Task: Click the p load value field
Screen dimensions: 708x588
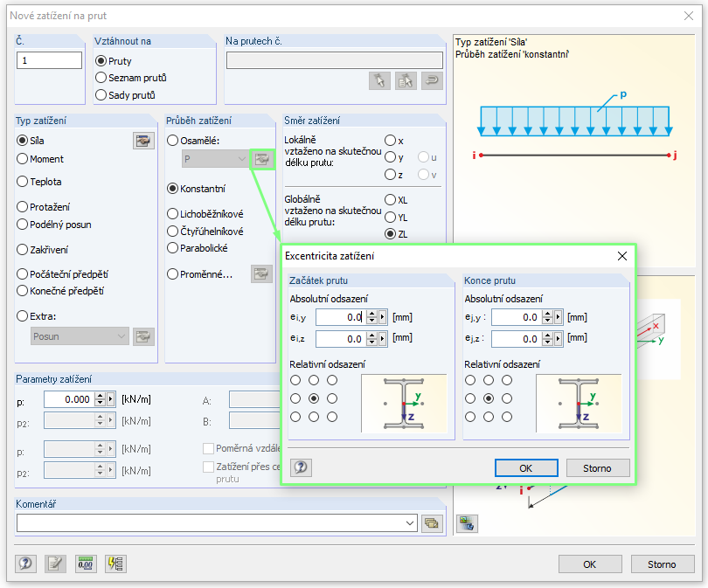Action: (69, 399)
